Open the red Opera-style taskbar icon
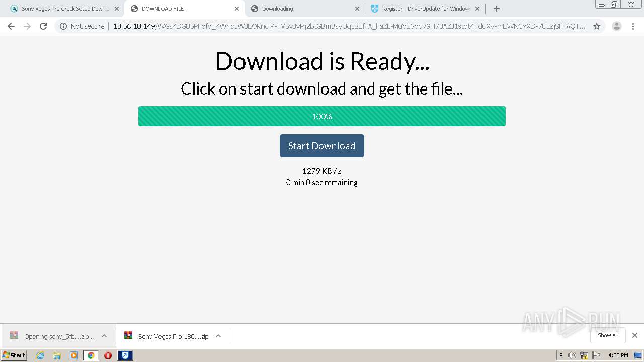The image size is (644, 362). (x=108, y=355)
